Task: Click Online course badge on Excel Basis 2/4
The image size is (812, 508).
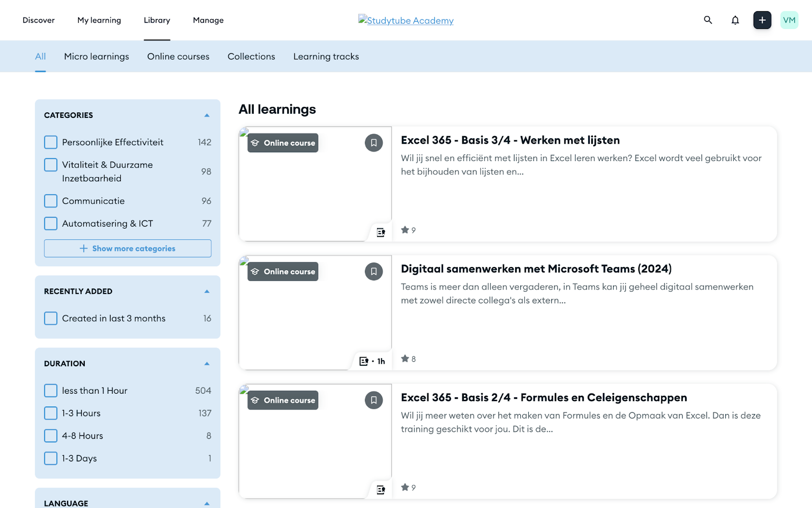Action: point(283,400)
